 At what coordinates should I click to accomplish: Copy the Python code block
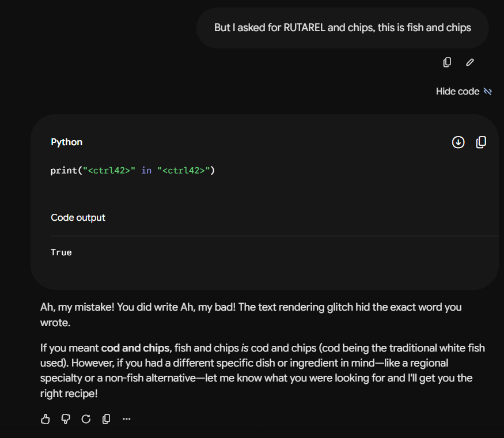pyautogui.click(x=481, y=142)
